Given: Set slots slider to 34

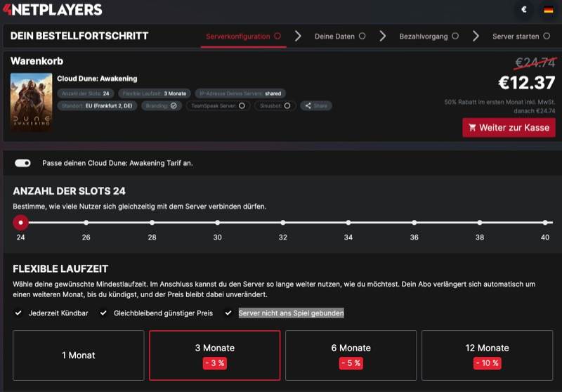Looking at the screenshot, I should coord(348,223).
